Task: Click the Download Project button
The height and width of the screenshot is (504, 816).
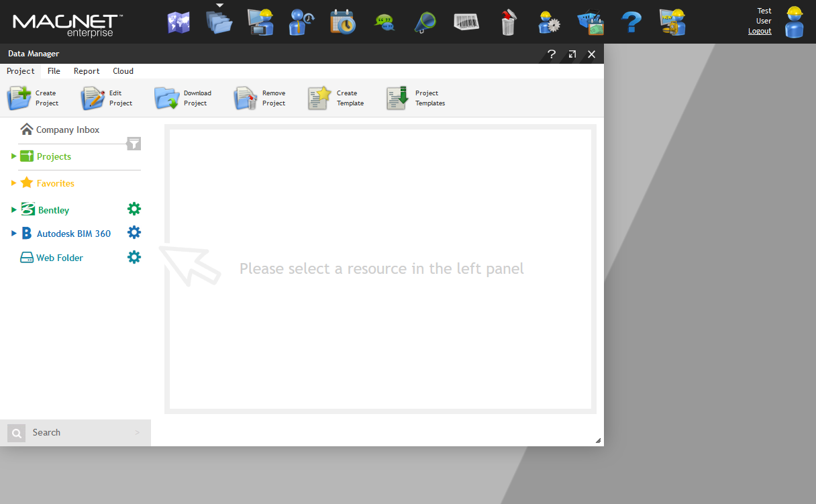Action: [183, 98]
